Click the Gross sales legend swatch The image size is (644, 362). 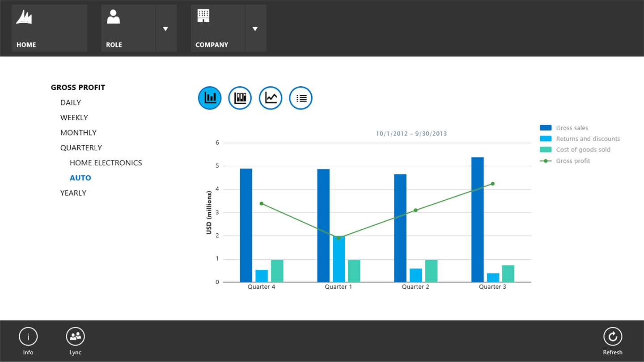(546, 128)
